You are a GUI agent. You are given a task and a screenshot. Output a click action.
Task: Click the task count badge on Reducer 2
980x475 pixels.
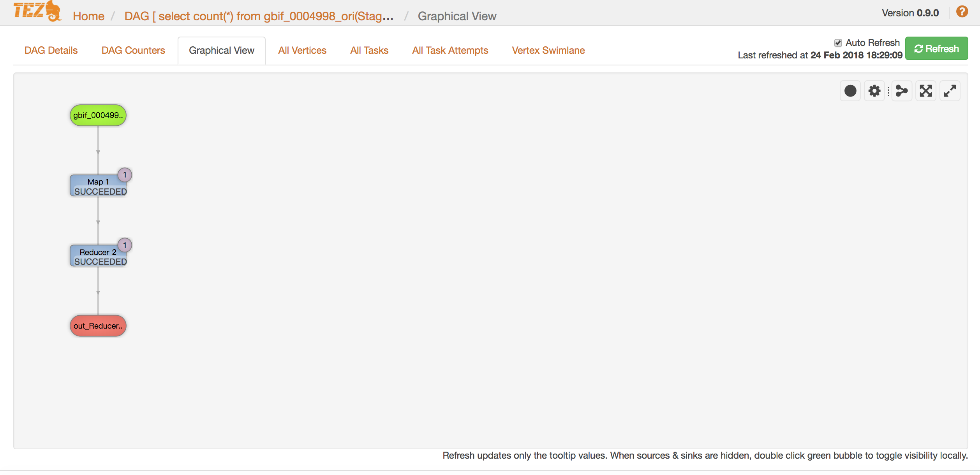coord(125,245)
